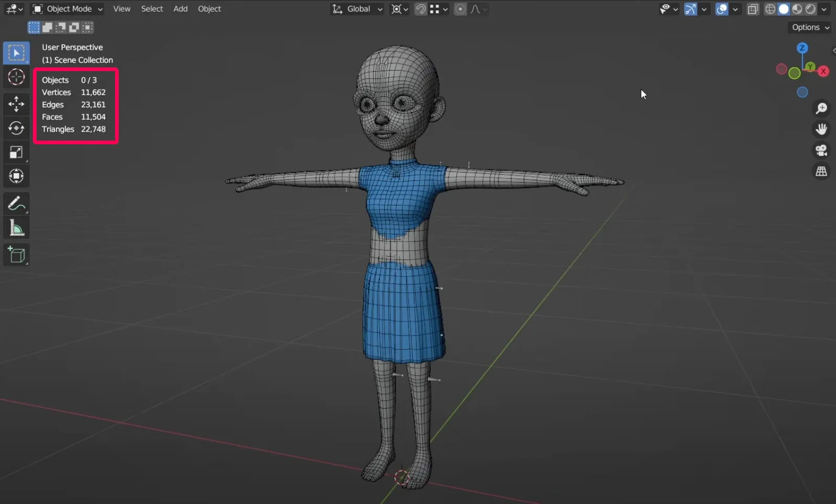Click the negative Z axis gizmo ball

802,93
